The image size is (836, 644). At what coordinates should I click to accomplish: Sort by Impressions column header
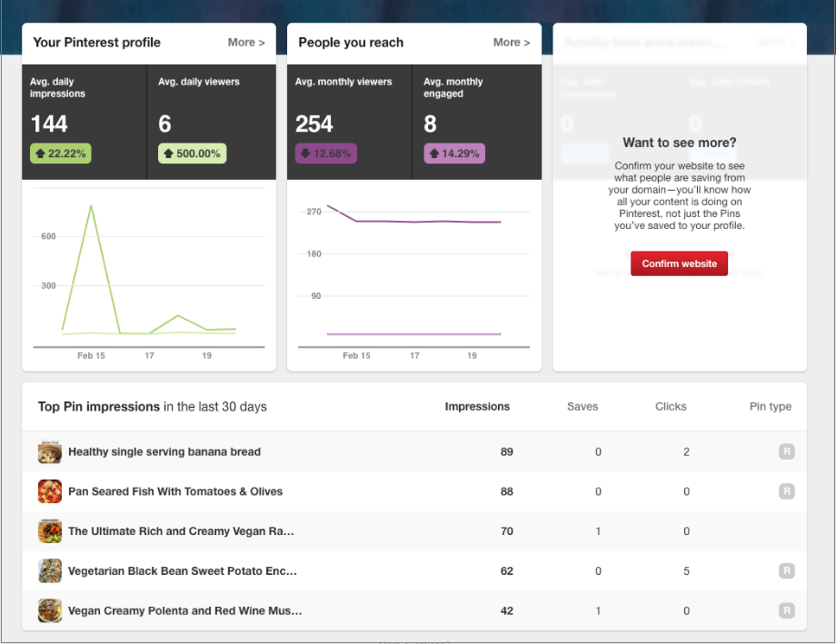(x=477, y=407)
